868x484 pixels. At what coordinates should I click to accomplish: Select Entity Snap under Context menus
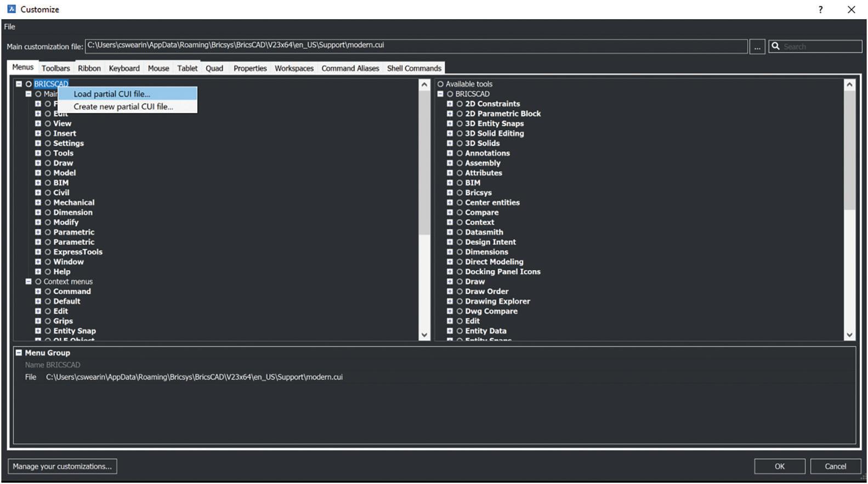click(75, 331)
